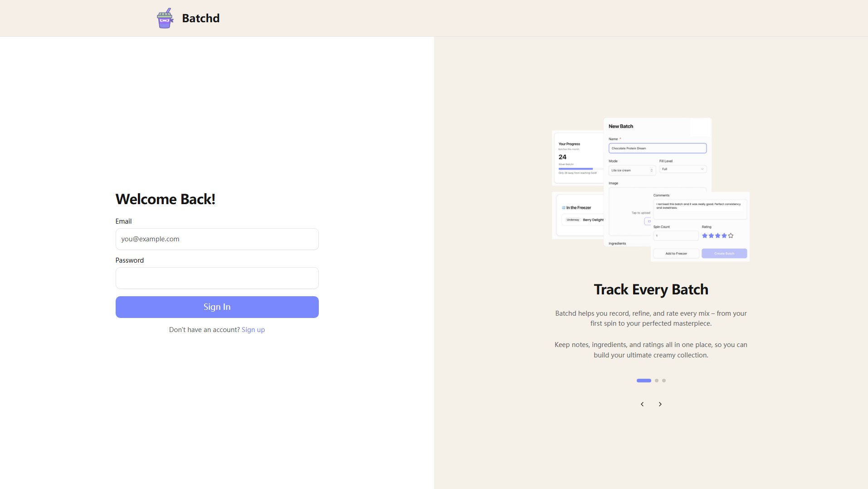The width and height of the screenshot is (868, 489).
Task: Click the Mode field stepper arrows
Action: (x=652, y=170)
